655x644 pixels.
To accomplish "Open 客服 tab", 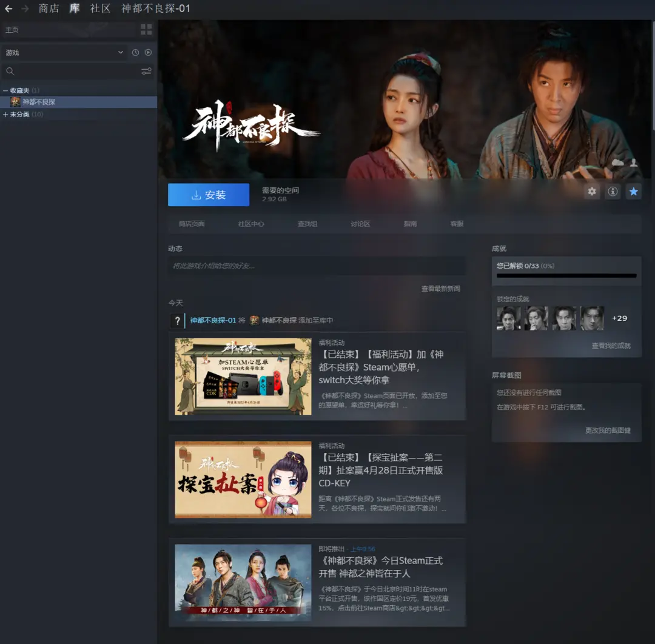I will click(457, 224).
